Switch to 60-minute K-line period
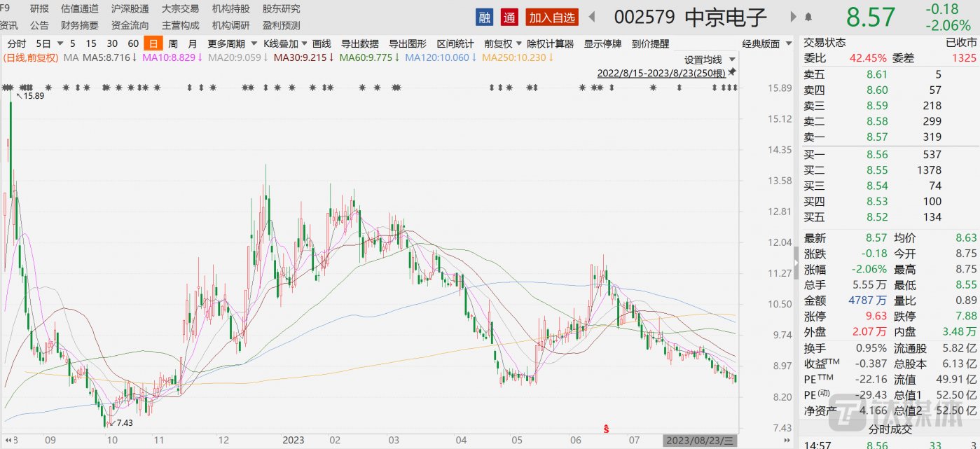 pos(133,43)
